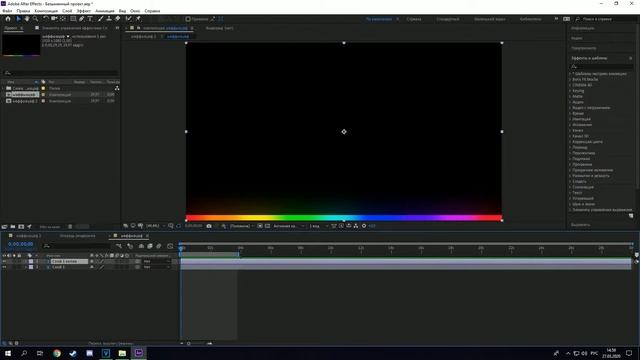Click the snapshot camera icon under viewer
The height and width of the screenshot is (360, 640).
[x=209, y=226]
